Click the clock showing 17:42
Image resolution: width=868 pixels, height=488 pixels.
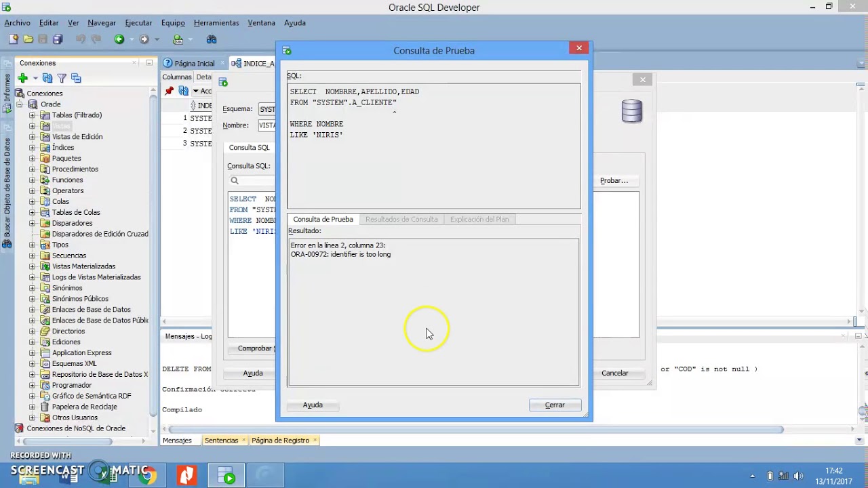[834, 470]
